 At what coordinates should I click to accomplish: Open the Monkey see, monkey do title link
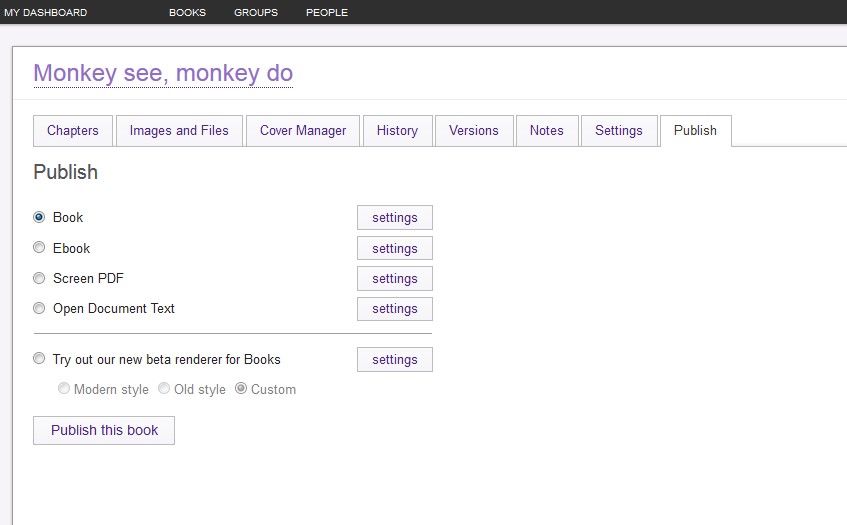tap(163, 73)
